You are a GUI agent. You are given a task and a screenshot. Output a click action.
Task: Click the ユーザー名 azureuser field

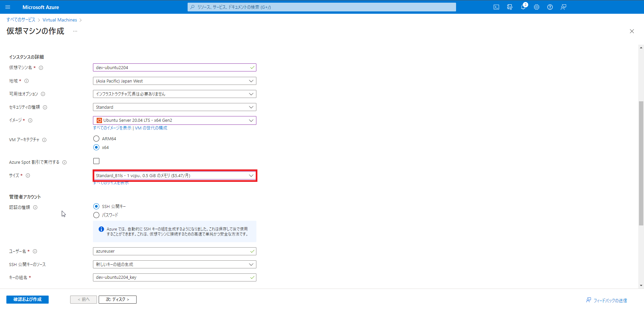[175, 251]
